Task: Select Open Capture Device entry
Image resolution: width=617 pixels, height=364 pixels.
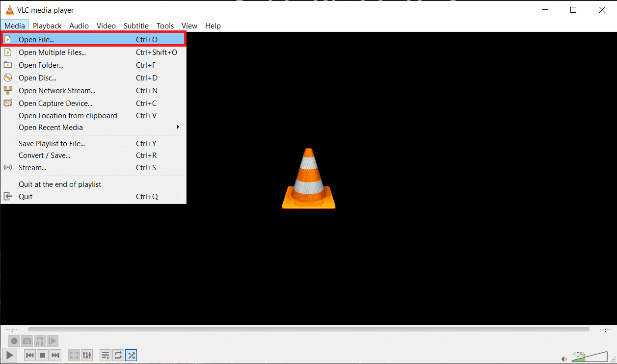Action: click(x=93, y=104)
